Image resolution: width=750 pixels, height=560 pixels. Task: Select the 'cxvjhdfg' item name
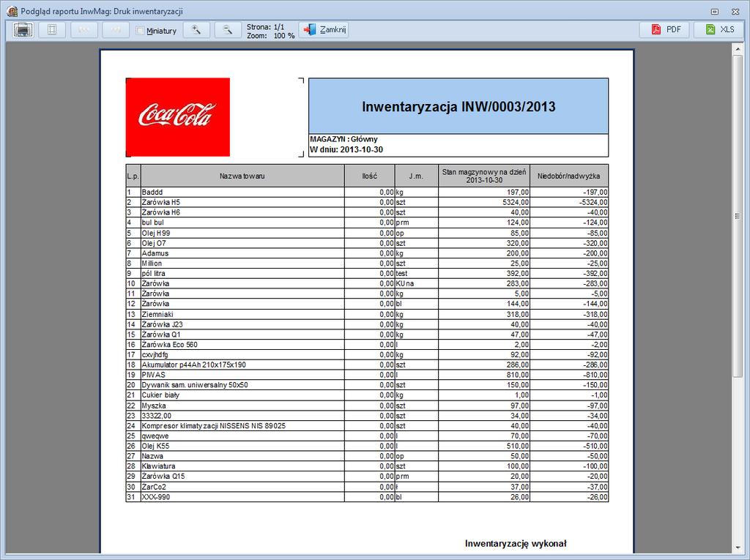[155, 355]
